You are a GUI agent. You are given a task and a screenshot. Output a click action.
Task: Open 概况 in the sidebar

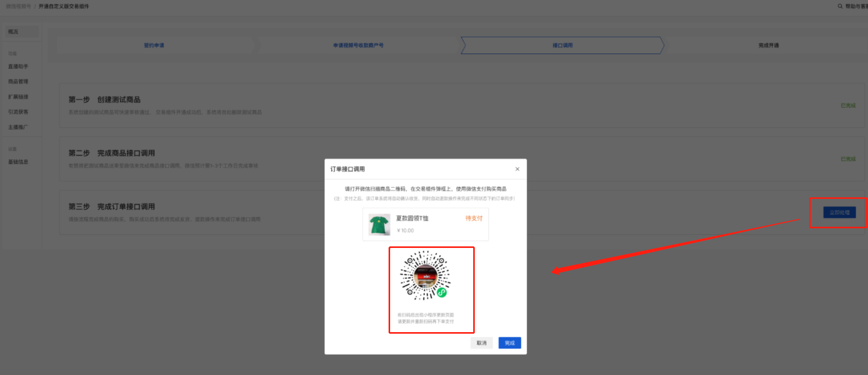(x=21, y=32)
